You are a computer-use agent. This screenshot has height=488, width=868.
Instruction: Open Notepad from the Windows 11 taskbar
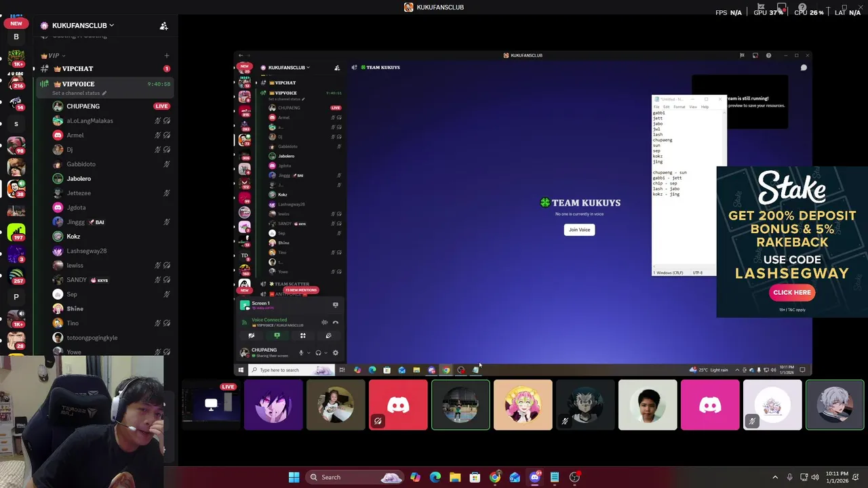555,477
